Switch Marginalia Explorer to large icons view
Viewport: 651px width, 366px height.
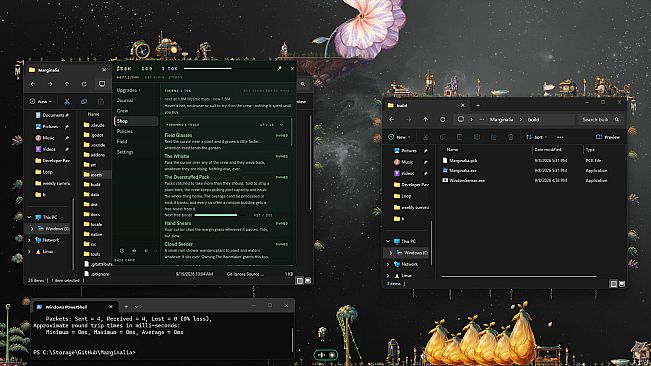[308, 281]
